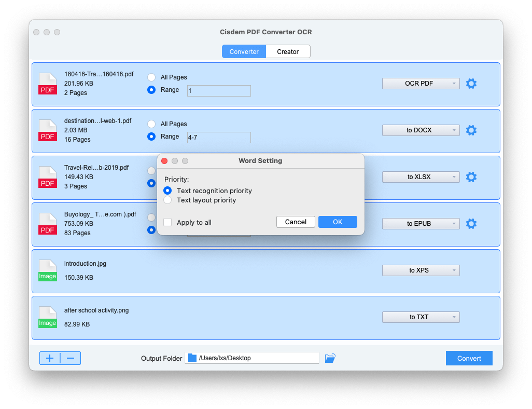The height and width of the screenshot is (409, 532).
Task: Click the 2.03 MB file size
Action: (76, 130)
